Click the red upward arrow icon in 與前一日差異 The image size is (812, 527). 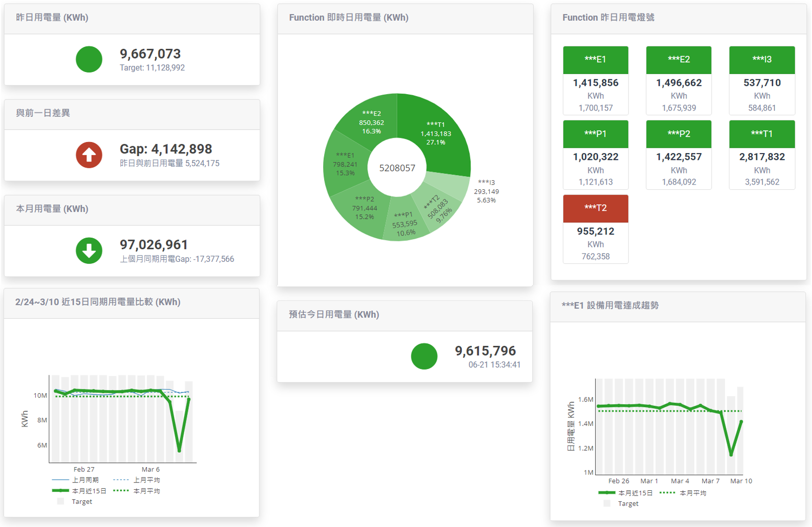coord(89,155)
